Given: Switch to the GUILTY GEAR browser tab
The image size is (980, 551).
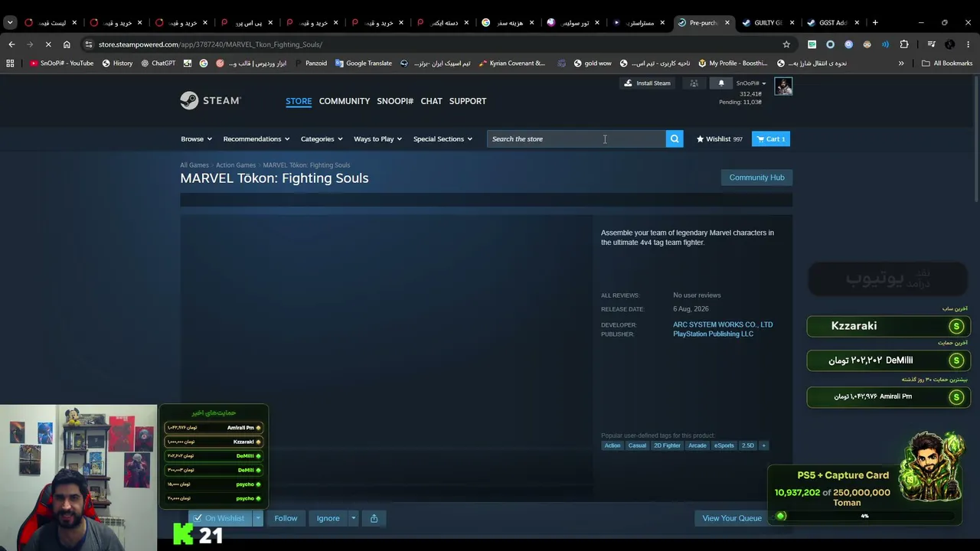Looking at the screenshot, I should click(x=767, y=22).
